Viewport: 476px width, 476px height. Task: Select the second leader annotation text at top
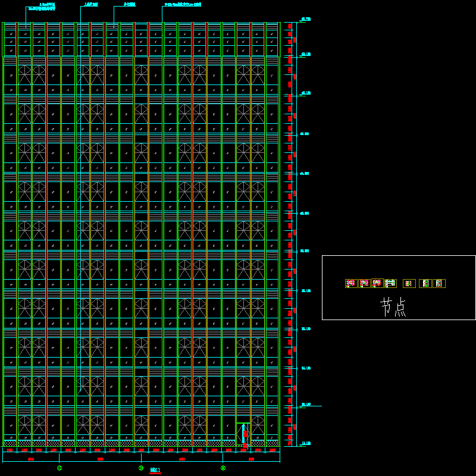[x=91, y=5]
